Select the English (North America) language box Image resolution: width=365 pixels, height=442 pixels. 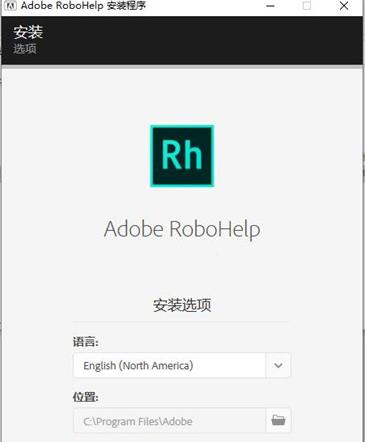[170, 365]
